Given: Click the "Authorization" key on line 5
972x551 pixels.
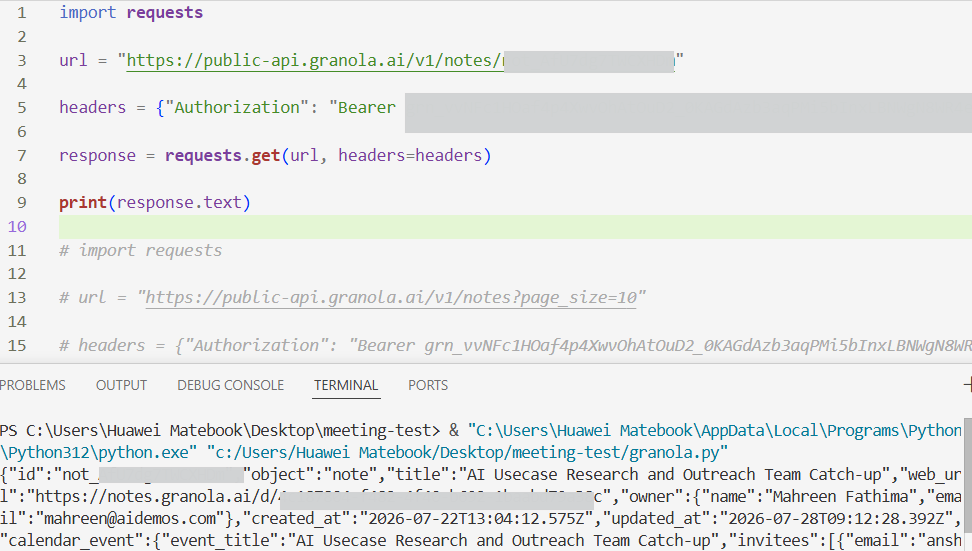Looking at the screenshot, I should (237, 108).
